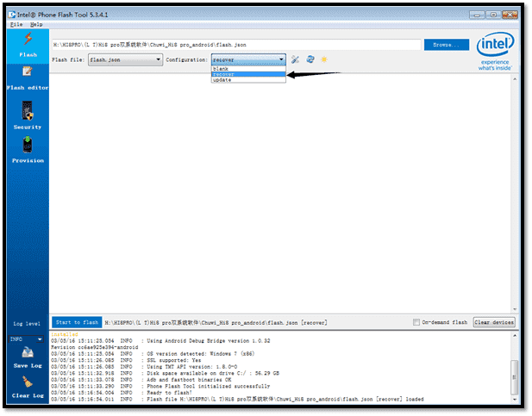Select 'blank' in Configuration list
Image resolution: width=532 pixels, height=416 pixels.
(x=248, y=69)
